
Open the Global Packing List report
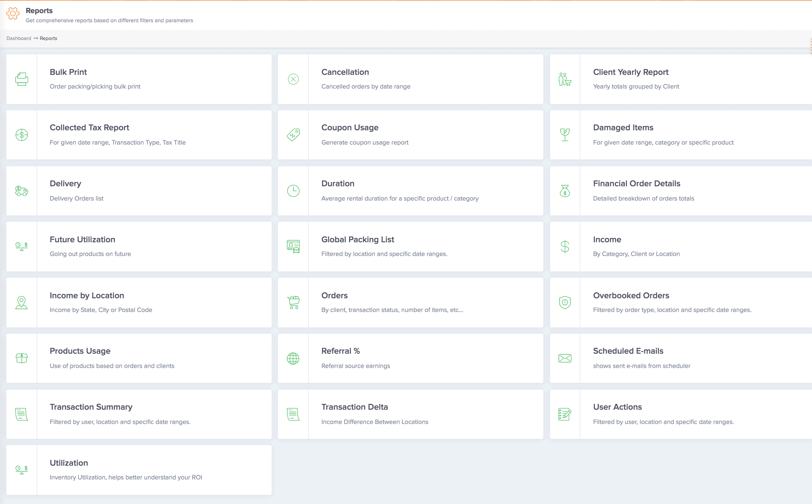pos(357,240)
